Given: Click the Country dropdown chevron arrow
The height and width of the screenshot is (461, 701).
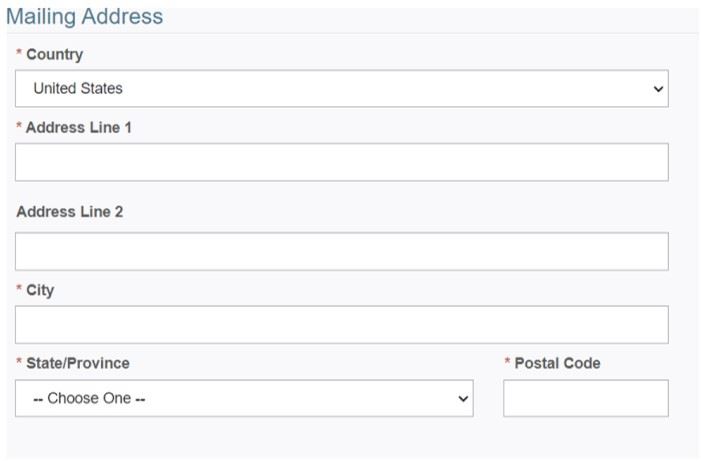Looking at the screenshot, I should 658,89.
